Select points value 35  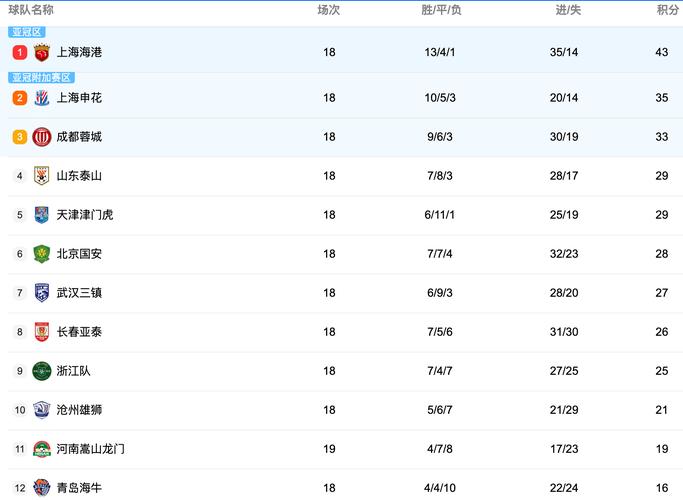pyautogui.click(x=662, y=98)
